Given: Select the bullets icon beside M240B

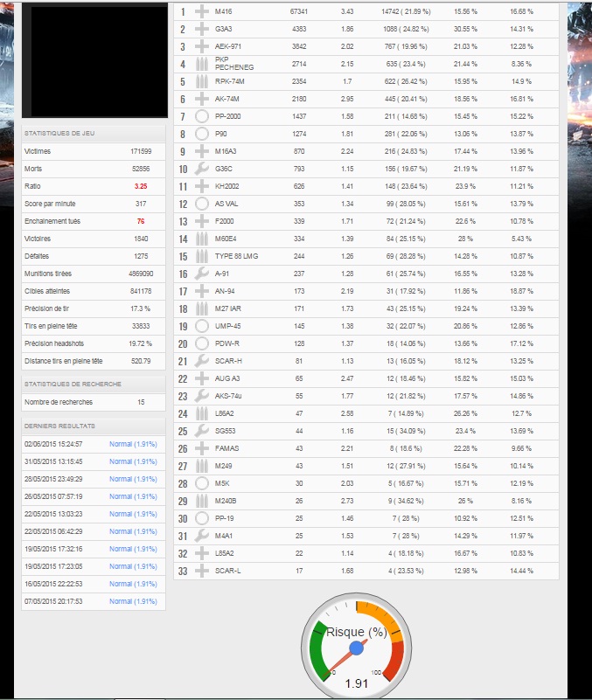Looking at the screenshot, I should coord(202,501).
